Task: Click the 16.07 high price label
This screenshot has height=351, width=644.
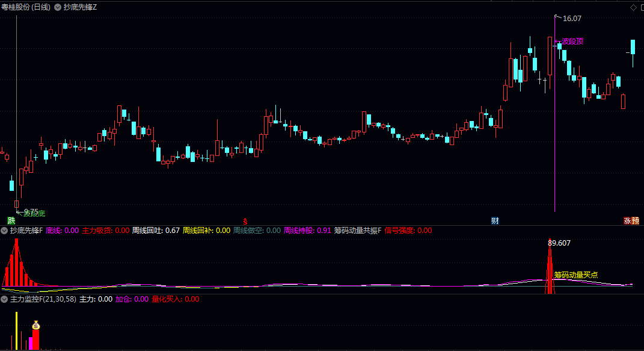Action: click(x=572, y=19)
